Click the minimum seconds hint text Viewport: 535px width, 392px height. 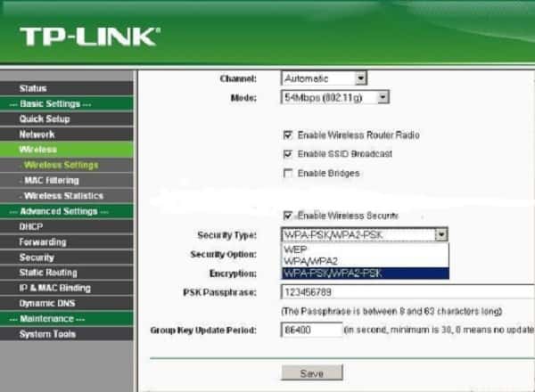pos(440,330)
